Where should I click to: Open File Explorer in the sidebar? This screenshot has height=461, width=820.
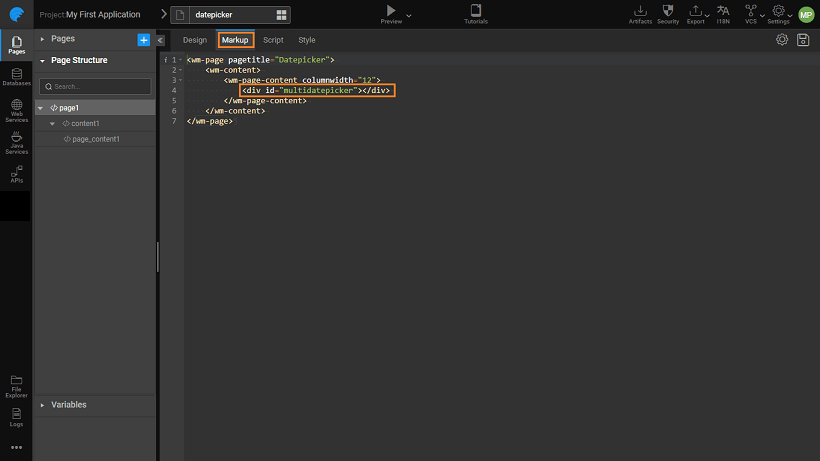(x=16, y=384)
